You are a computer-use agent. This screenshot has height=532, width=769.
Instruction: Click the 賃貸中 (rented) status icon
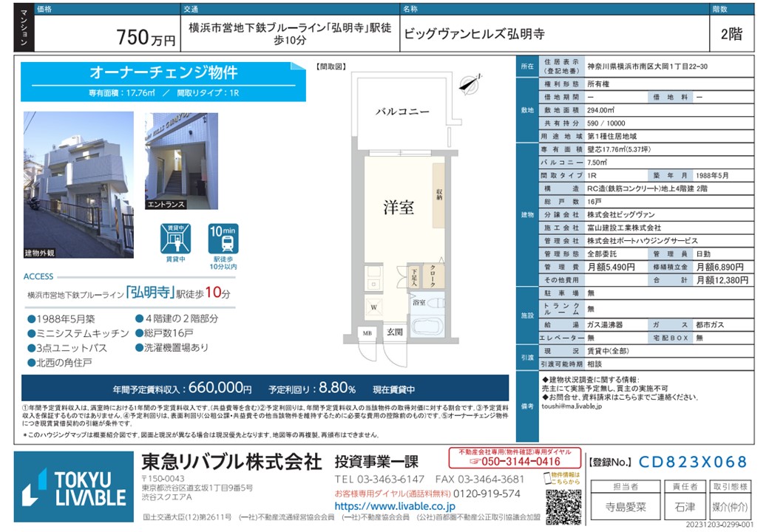[176, 239]
